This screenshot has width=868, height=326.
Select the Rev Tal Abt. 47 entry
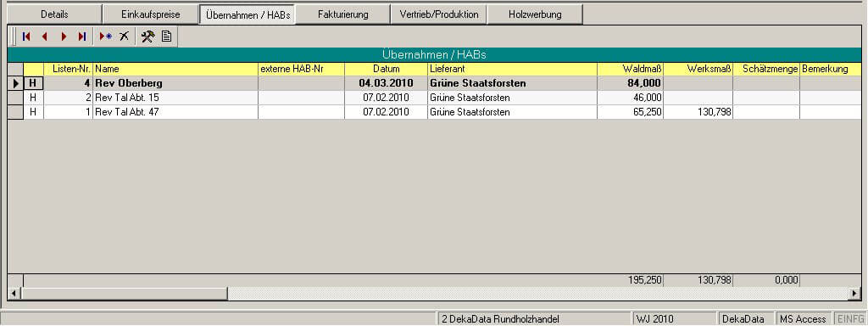click(x=175, y=112)
